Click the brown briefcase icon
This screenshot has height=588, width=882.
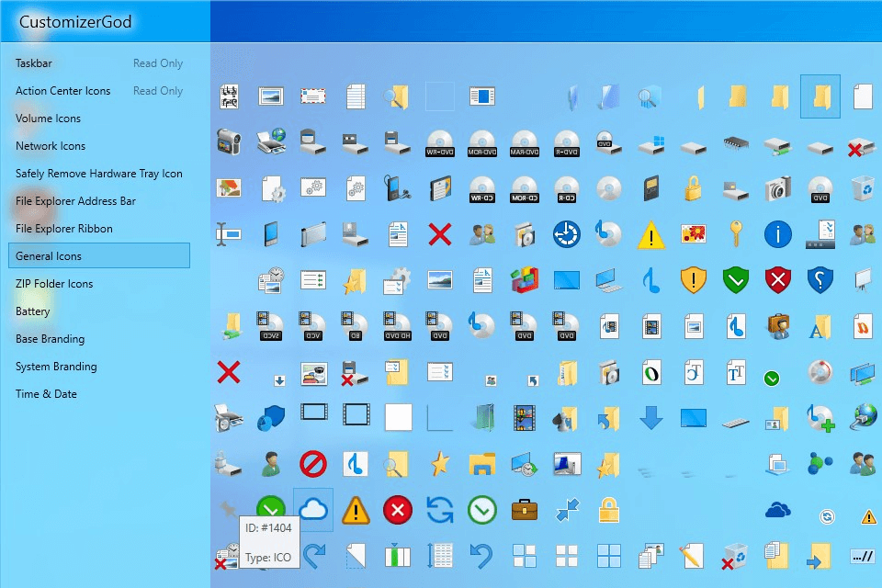click(525, 510)
